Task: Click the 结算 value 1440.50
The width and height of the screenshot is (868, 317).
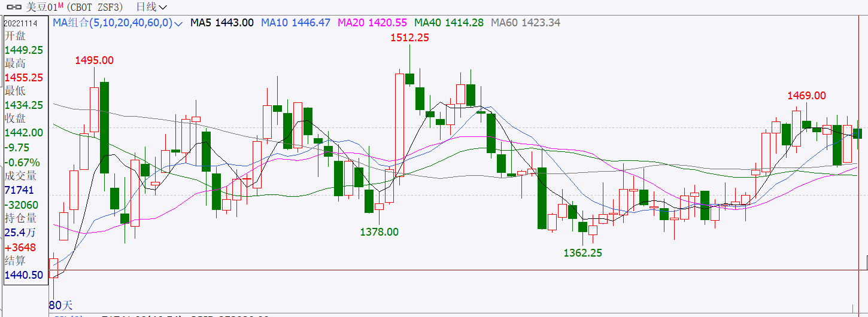Action: coord(24,275)
